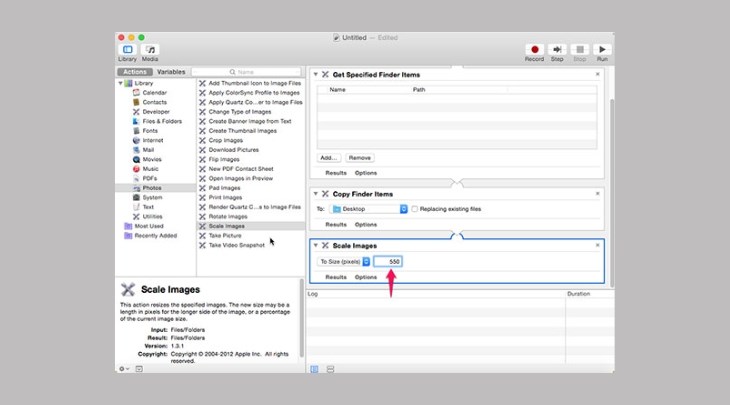Collapse the Library tree disclosure triangle

tap(121, 83)
